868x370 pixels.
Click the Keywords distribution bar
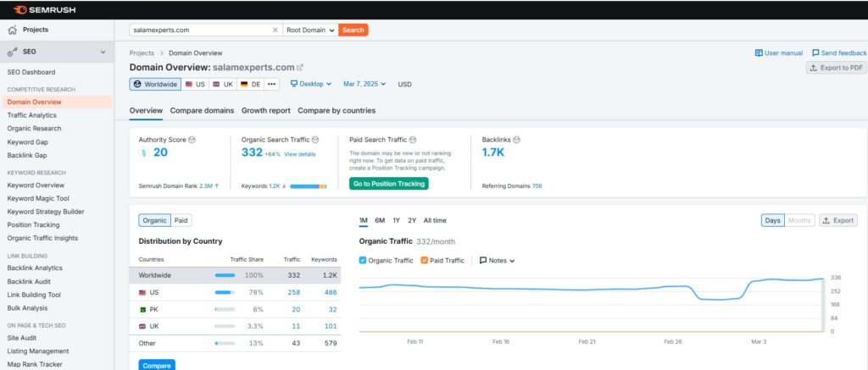309,186
